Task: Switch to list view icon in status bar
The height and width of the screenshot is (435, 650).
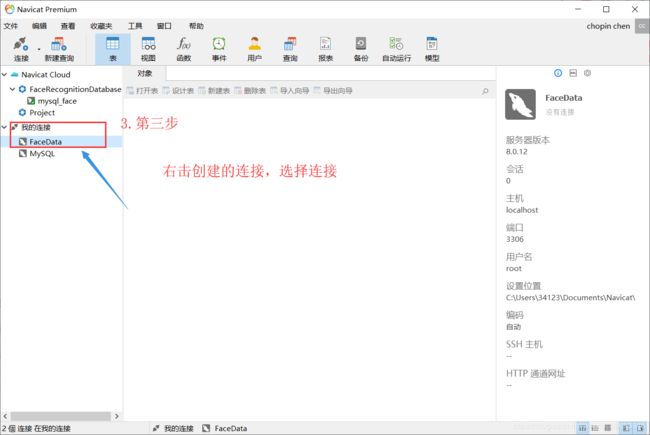Action: [x=582, y=428]
